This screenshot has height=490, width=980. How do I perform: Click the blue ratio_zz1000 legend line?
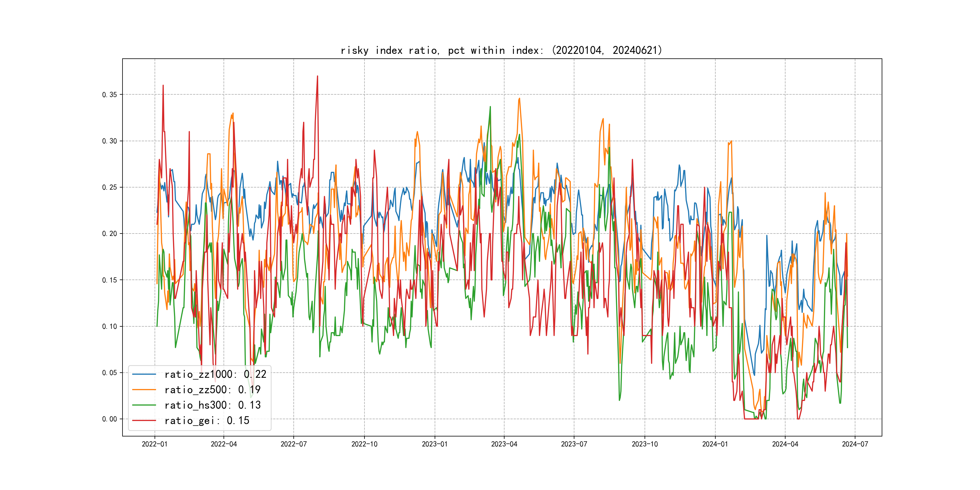point(144,374)
